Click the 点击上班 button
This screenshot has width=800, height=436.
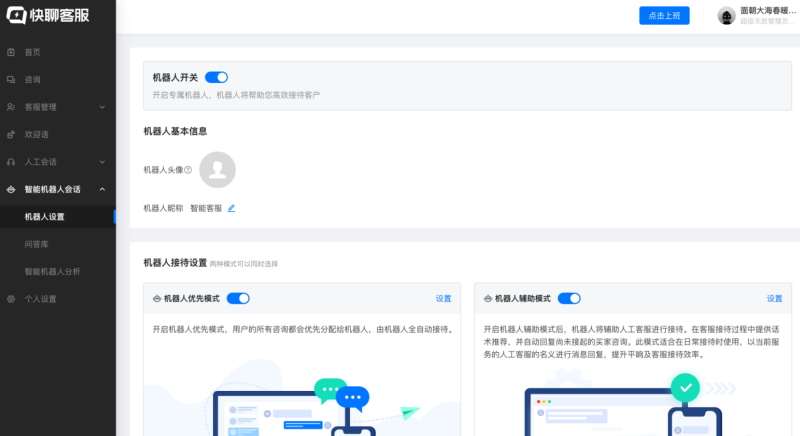[664, 16]
